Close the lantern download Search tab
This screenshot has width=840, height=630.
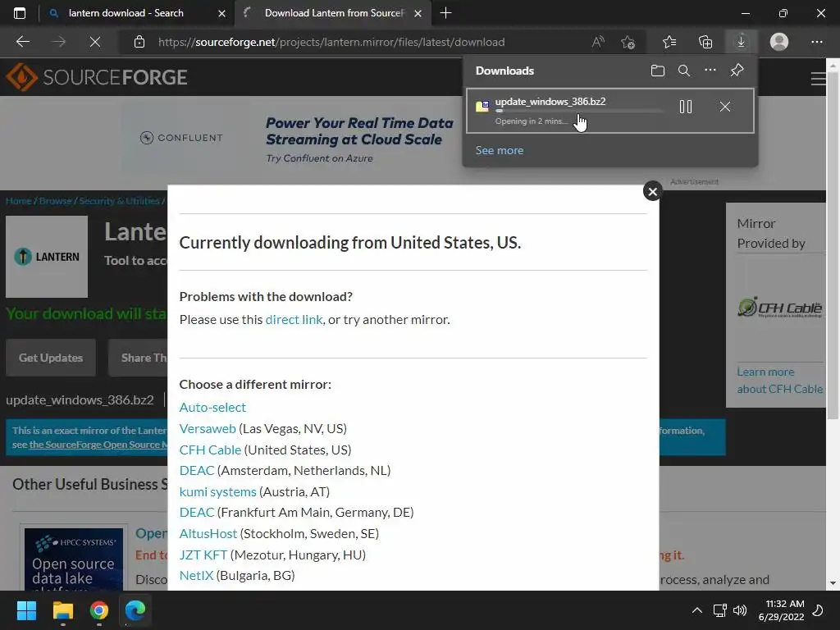coord(221,13)
